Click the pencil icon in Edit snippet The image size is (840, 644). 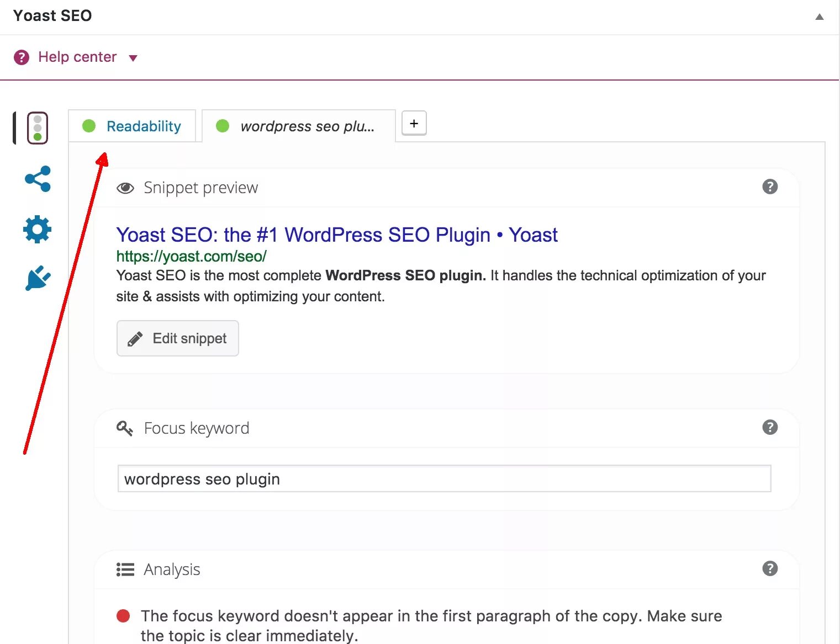coord(135,339)
